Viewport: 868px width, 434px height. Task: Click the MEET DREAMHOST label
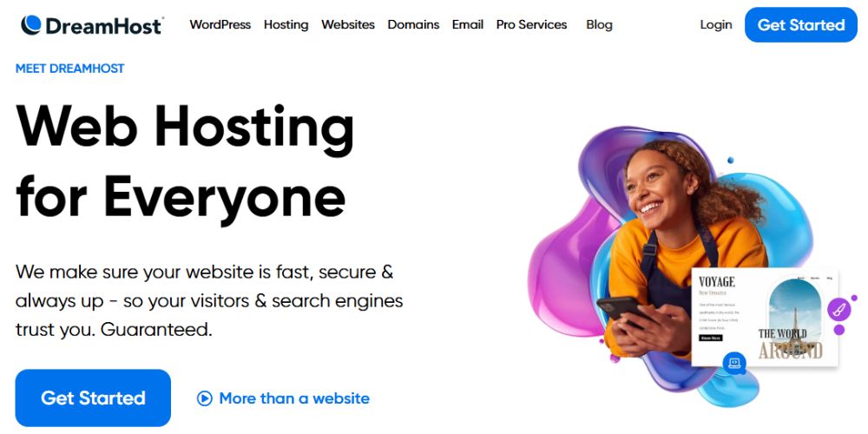click(69, 69)
